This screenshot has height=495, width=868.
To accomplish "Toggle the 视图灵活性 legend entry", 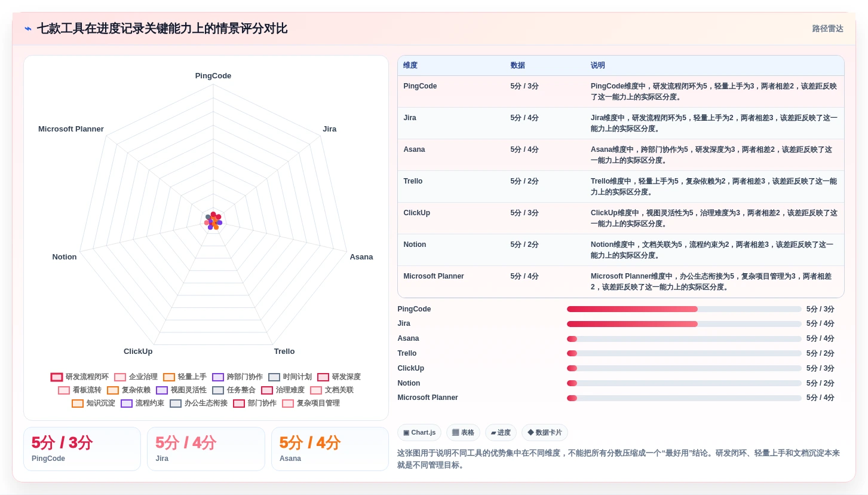I will 182,390.
